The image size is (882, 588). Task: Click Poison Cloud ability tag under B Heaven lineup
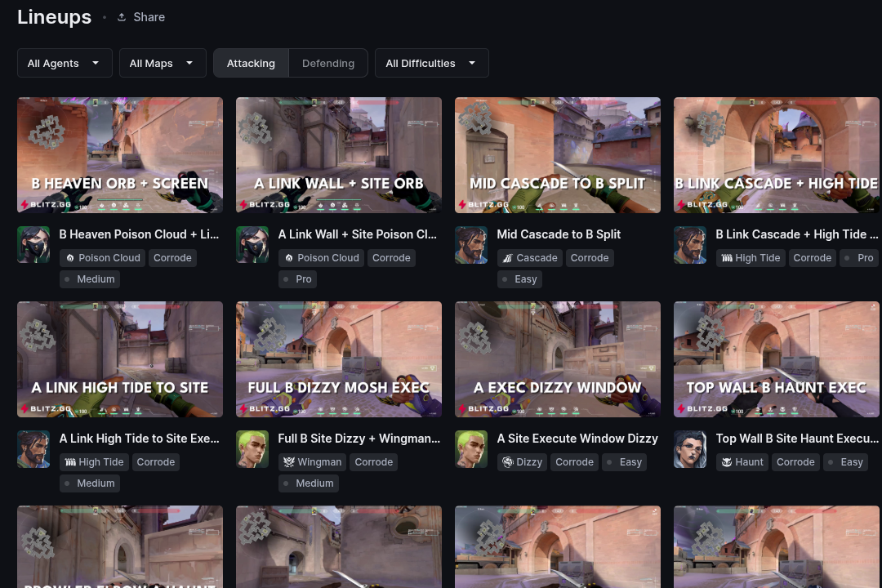102,258
